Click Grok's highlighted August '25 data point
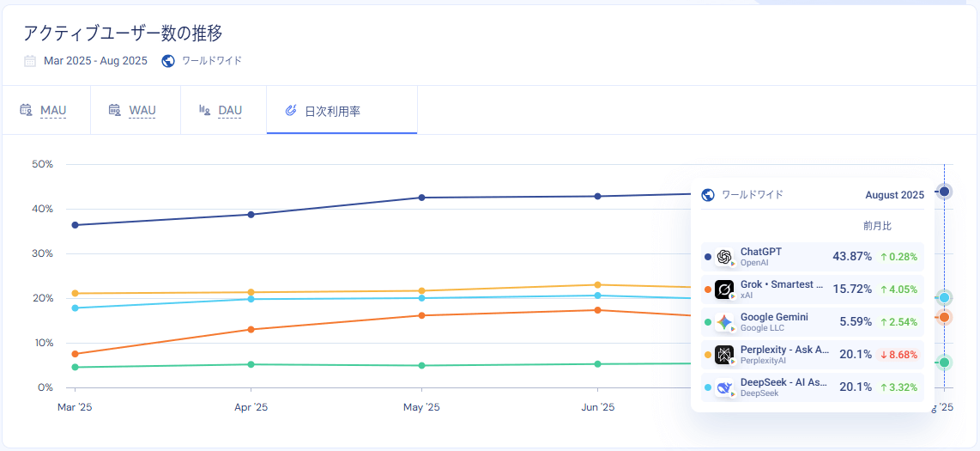The height and width of the screenshot is (451, 980). click(x=944, y=317)
